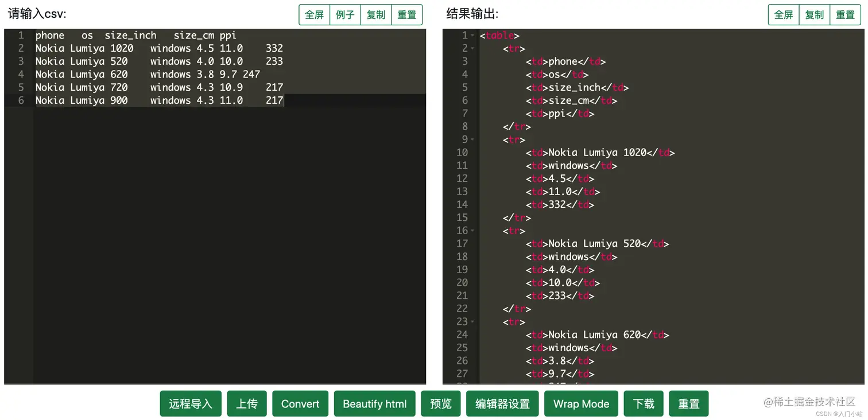Click the 例子 button to load example CSV
Viewport: 868px width, 420px height.
pyautogui.click(x=345, y=15)
